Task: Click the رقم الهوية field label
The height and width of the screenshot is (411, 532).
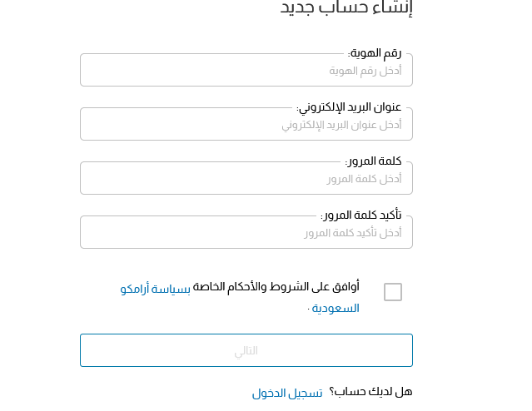Action: tap(375, 53)
